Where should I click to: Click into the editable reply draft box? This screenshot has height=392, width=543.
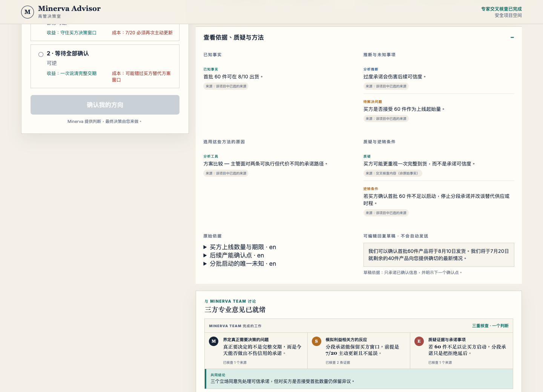tap(439, 255)
